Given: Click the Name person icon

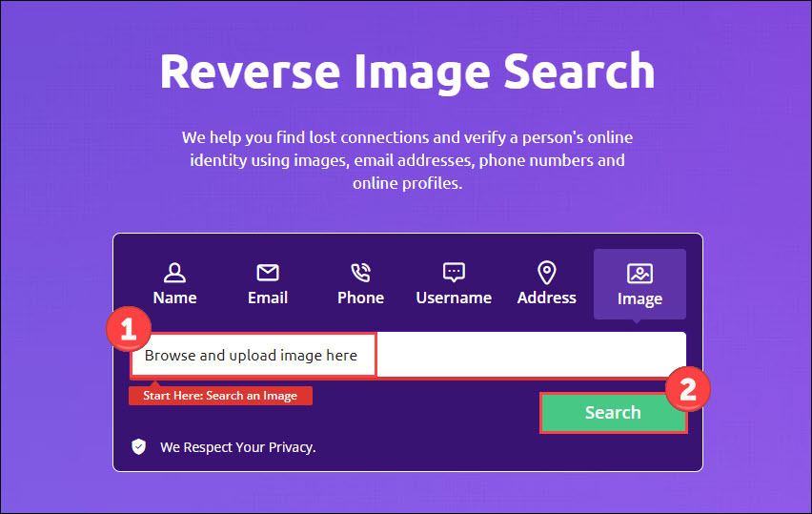Looking at the screenshot, I should pos(174,273).
